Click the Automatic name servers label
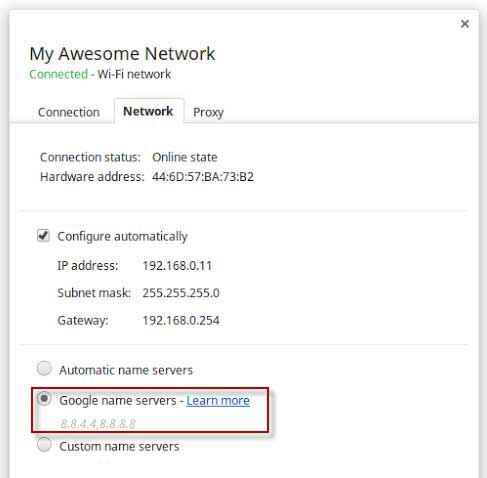The image size is (487, 478). click(x=126, y=370)
